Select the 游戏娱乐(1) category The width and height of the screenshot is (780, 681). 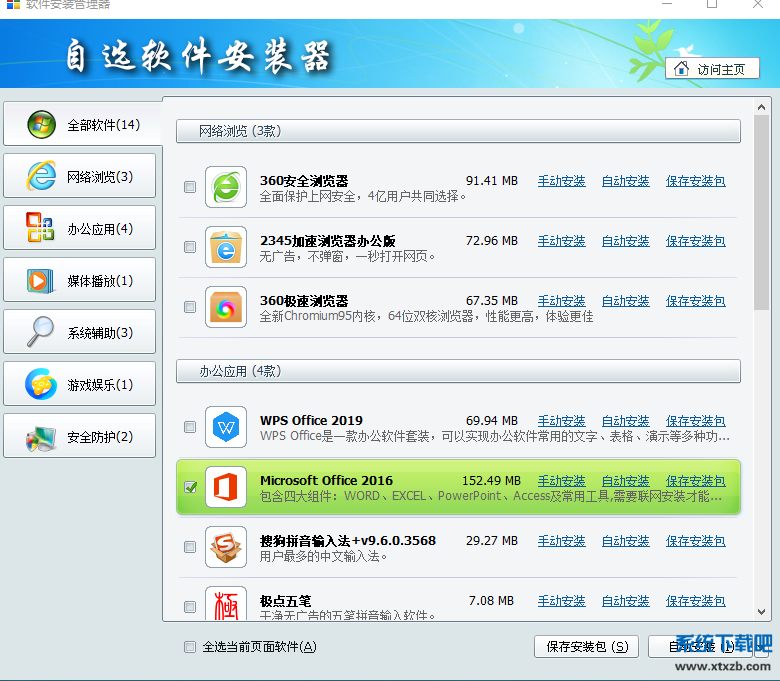tap(80, 385)
